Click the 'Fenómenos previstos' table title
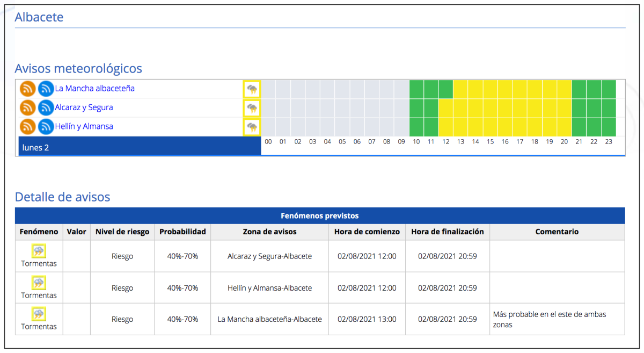The height and width of the screenshot is (353, 644). (320, 216)
